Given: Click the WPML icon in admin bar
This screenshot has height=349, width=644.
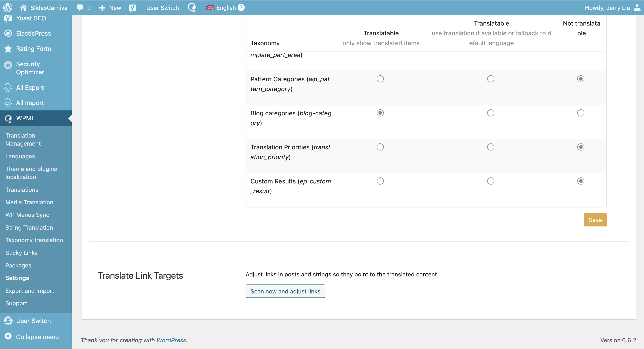Looking at the screenshot, I should coord(192,8).
